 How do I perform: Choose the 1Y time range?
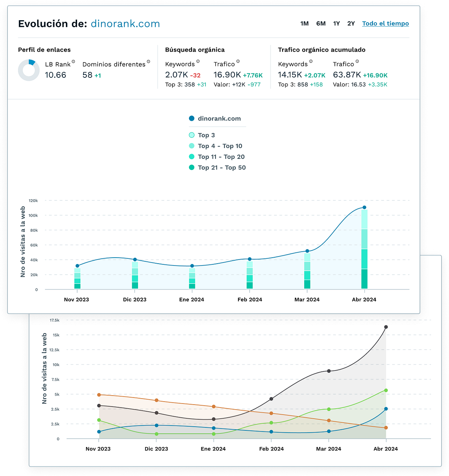(336, 24)
